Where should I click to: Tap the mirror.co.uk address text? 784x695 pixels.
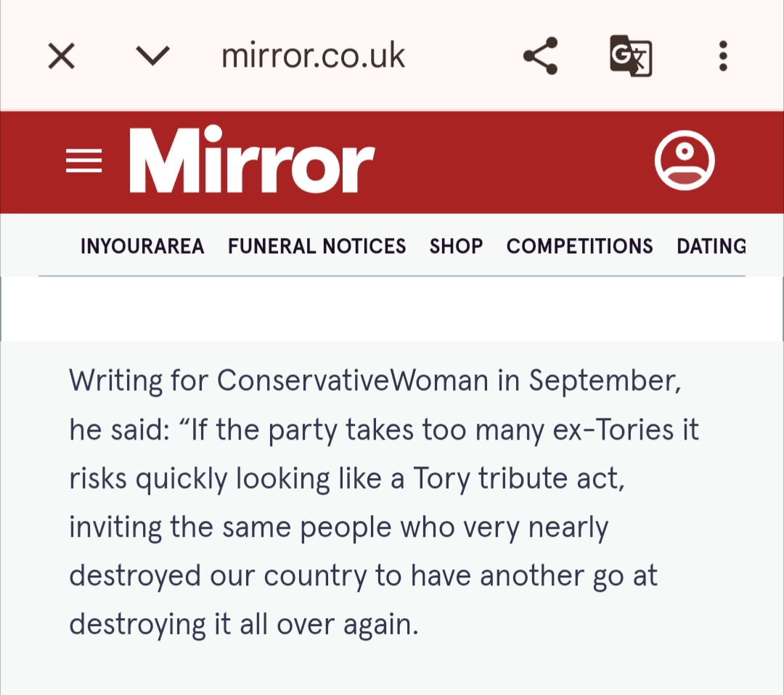[313, 56]
